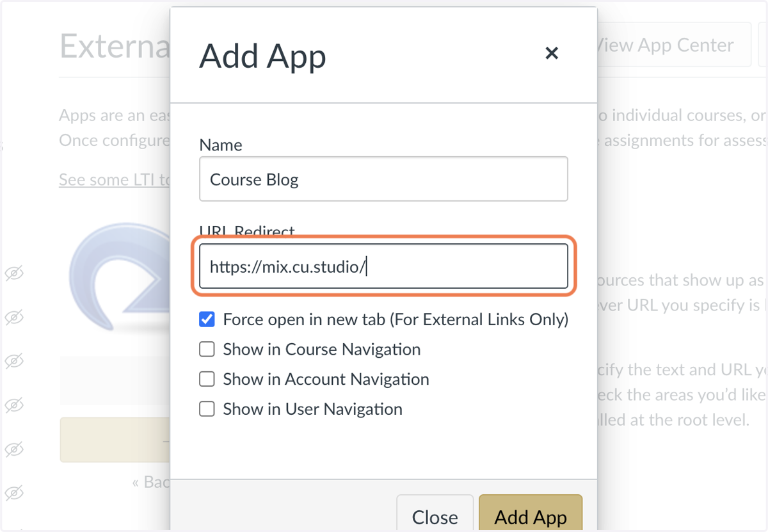Click the Show in Course Navigation label

pos(322,350)
